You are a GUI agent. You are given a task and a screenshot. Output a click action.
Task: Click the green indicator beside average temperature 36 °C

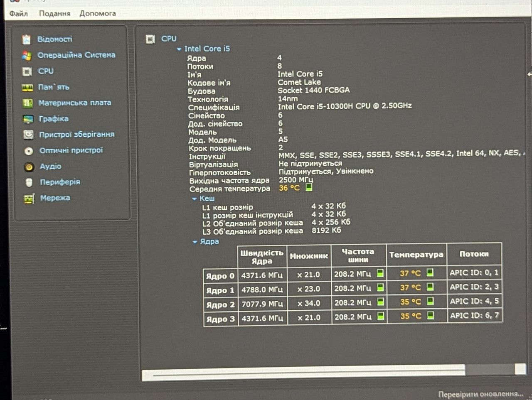point(309,187)
